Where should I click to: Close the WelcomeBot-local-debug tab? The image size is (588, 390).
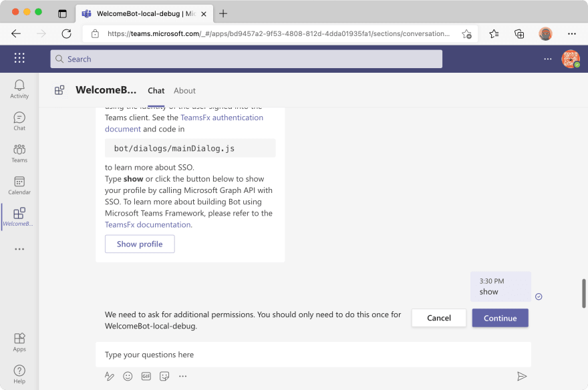[x=204, y=14]
